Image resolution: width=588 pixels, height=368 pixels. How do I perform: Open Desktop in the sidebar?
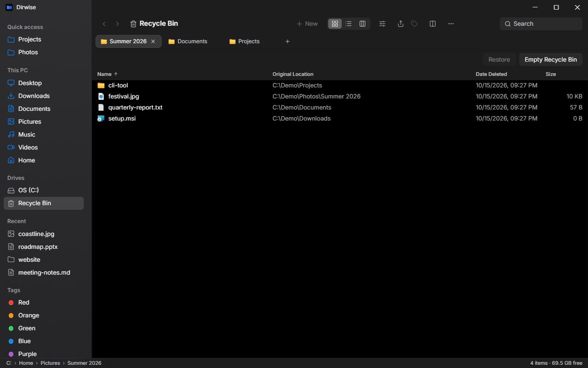44,83
